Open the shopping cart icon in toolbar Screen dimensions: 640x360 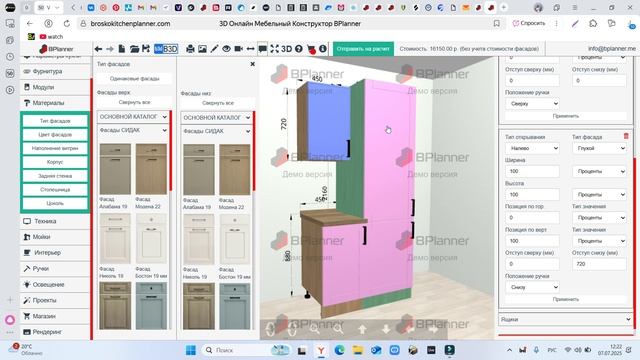[311, 49]
